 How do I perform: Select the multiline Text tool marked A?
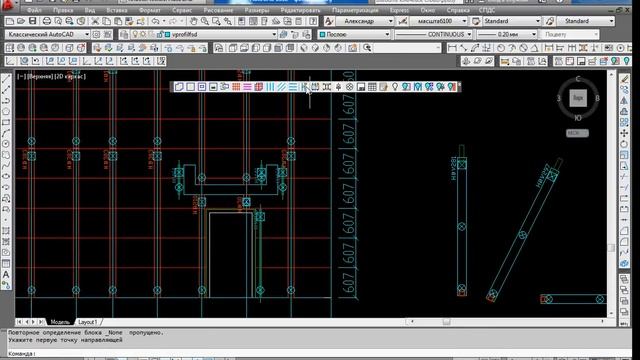6,275
